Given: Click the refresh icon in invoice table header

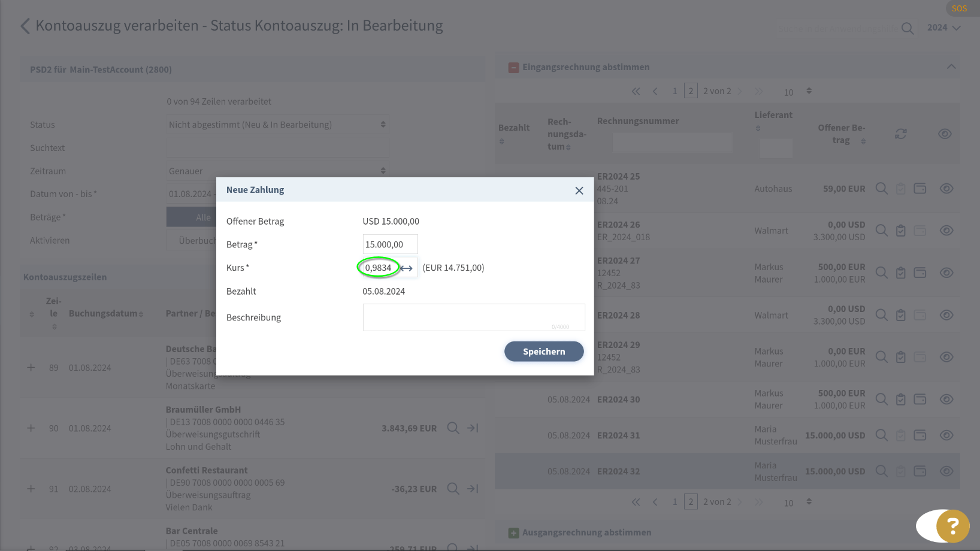Looking at the screenshot, I should 900,134.
